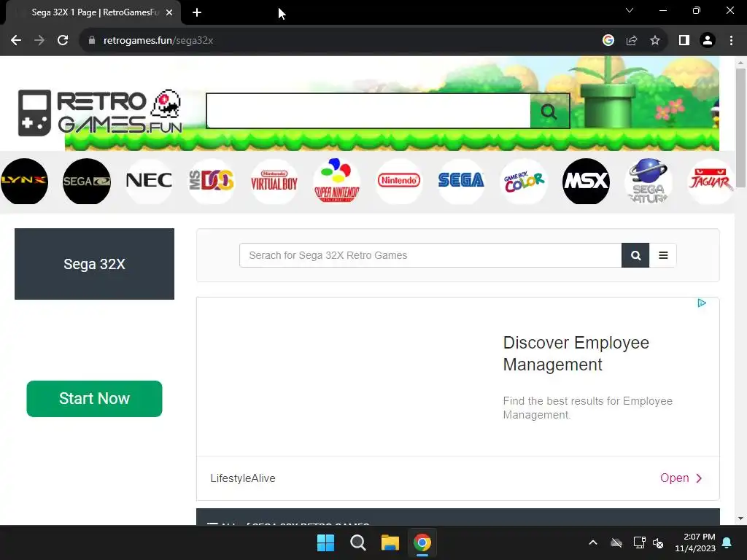Click the large header search input box
747x560 pixels.
click(368, 111)
